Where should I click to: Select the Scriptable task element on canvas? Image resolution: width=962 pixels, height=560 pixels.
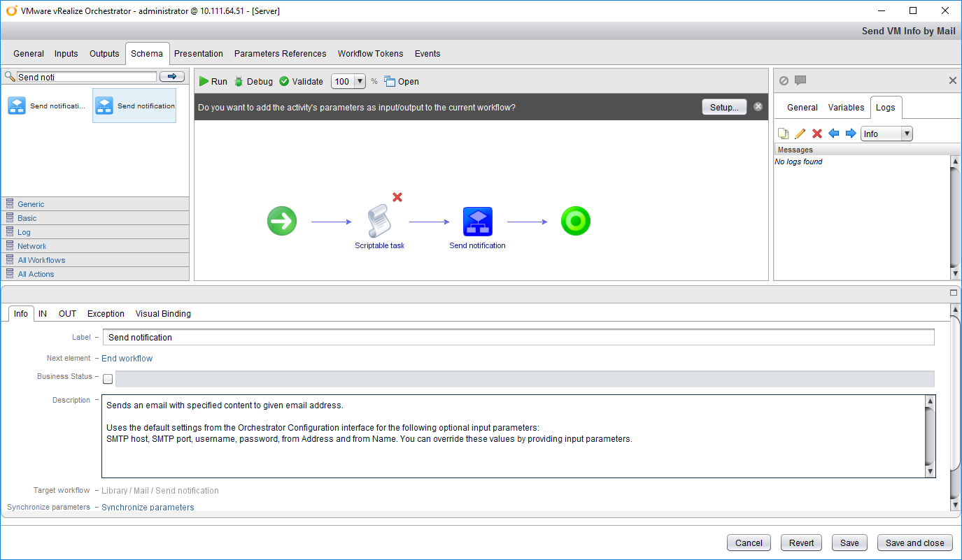tap(379, 222)
